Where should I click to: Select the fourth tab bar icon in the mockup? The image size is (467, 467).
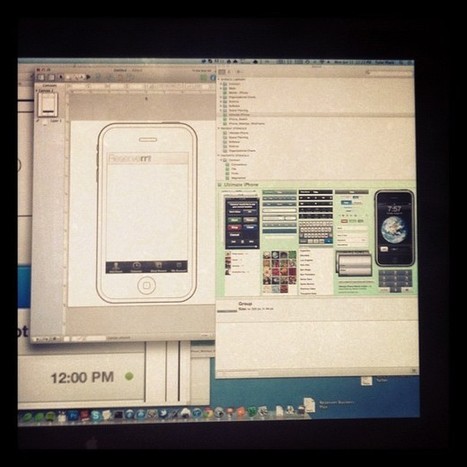click(179, 267)
